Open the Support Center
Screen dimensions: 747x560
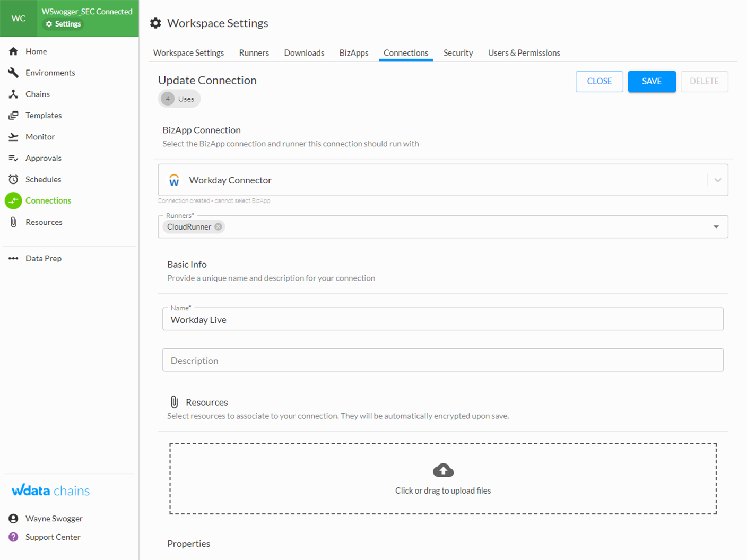pos(53,537)
